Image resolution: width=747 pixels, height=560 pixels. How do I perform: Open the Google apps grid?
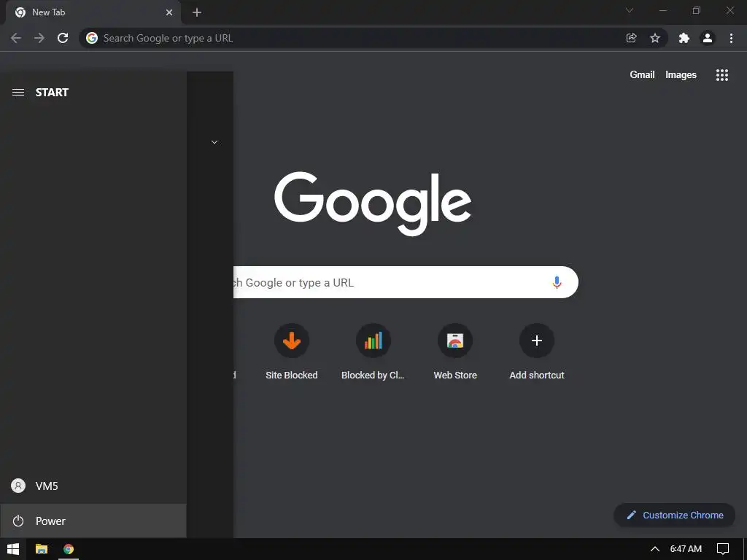coord(722,75)
